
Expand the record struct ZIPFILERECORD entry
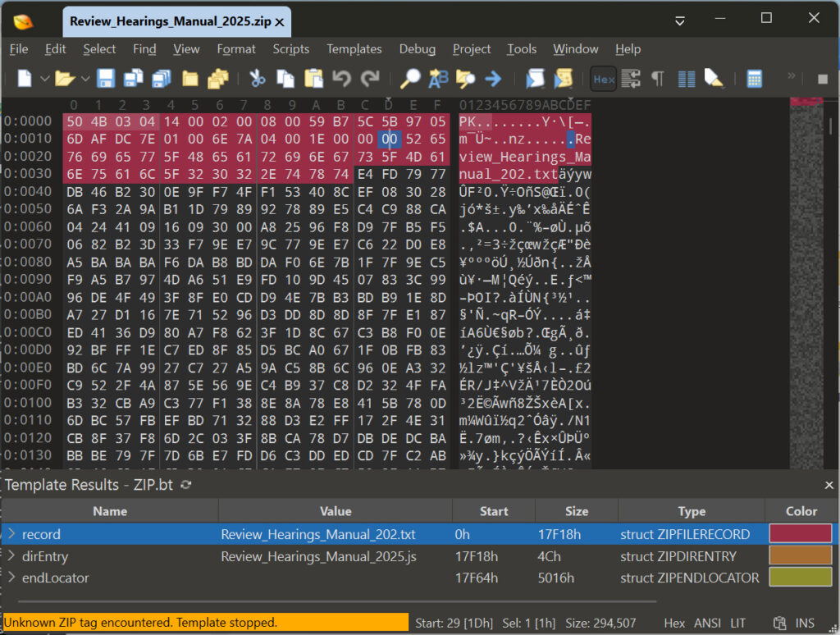tap(11, 534)
